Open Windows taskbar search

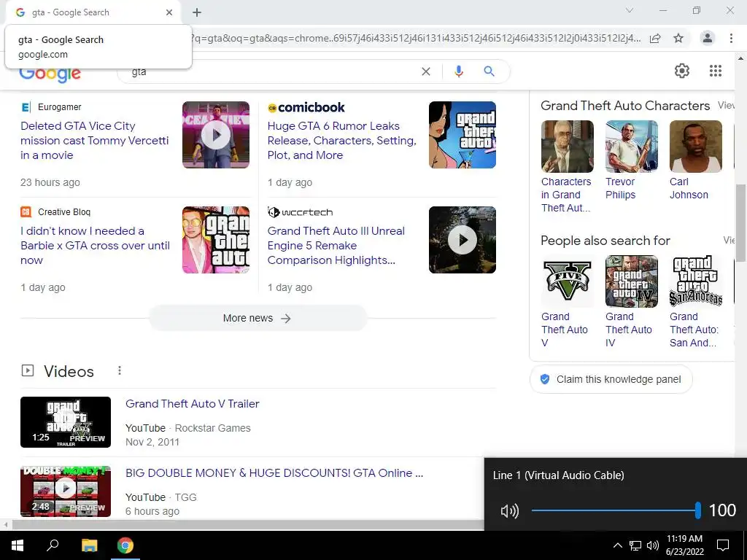click(x=53, y=545)
